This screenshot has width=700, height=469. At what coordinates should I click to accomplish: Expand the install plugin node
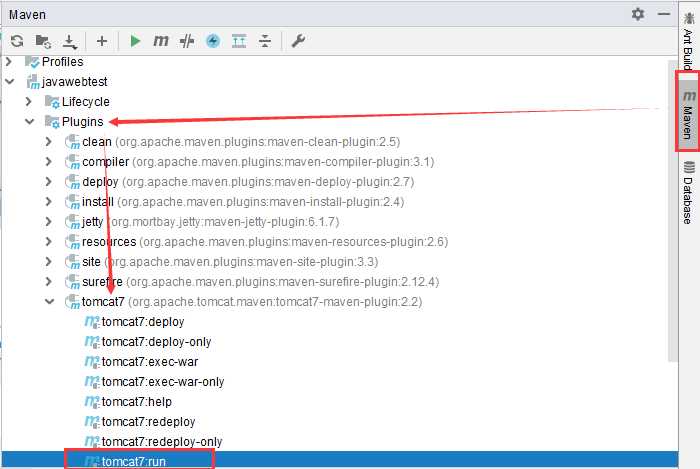[x=49, y=202]
